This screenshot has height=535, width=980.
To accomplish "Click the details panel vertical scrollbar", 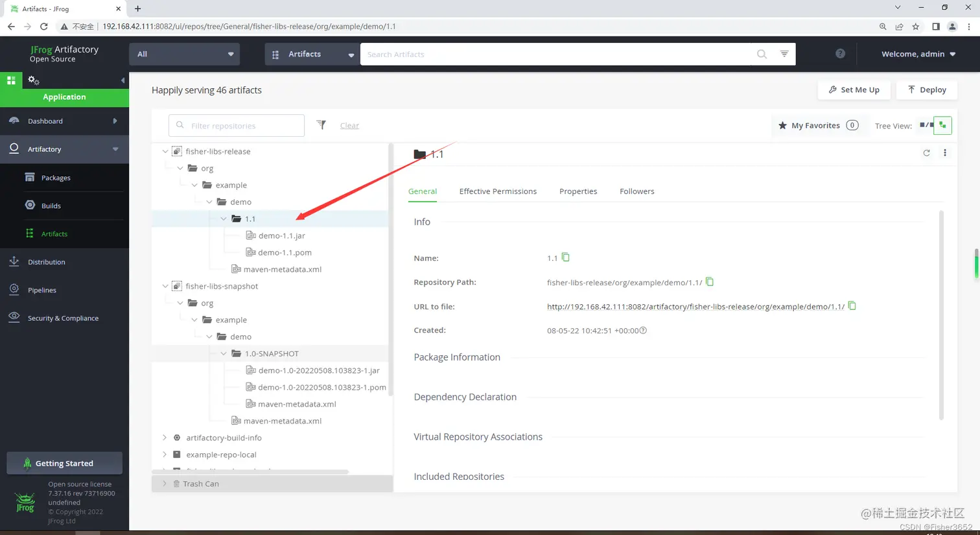I will [940, 315].
